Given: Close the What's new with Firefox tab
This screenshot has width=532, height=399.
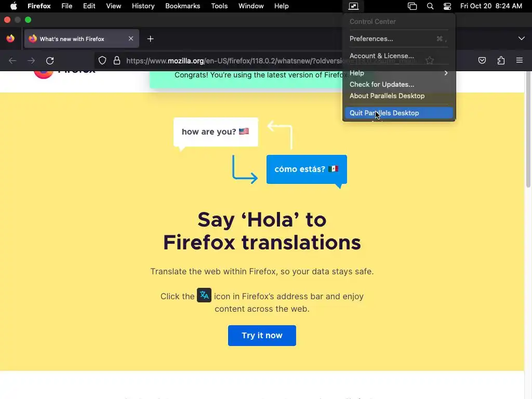Looking at the screenshot, I should (130, 38).
